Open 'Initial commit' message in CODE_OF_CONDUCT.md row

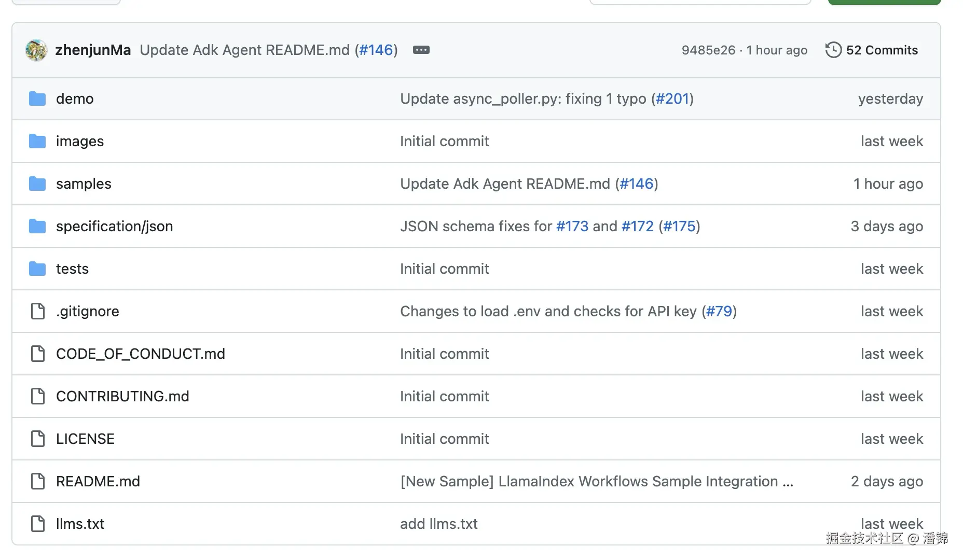pos(444,354)
